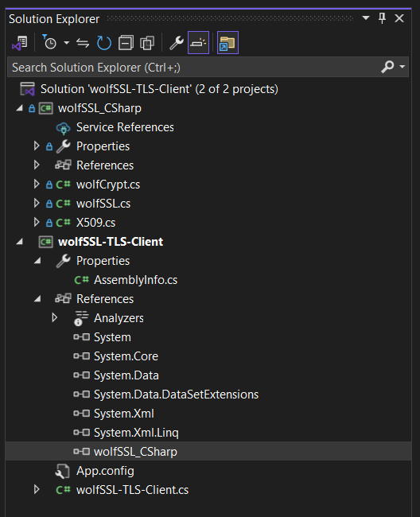The image size is (420, 517).
Task: Select System.Data.DataSetExtensions reference
Action: (x=176, y=395)
